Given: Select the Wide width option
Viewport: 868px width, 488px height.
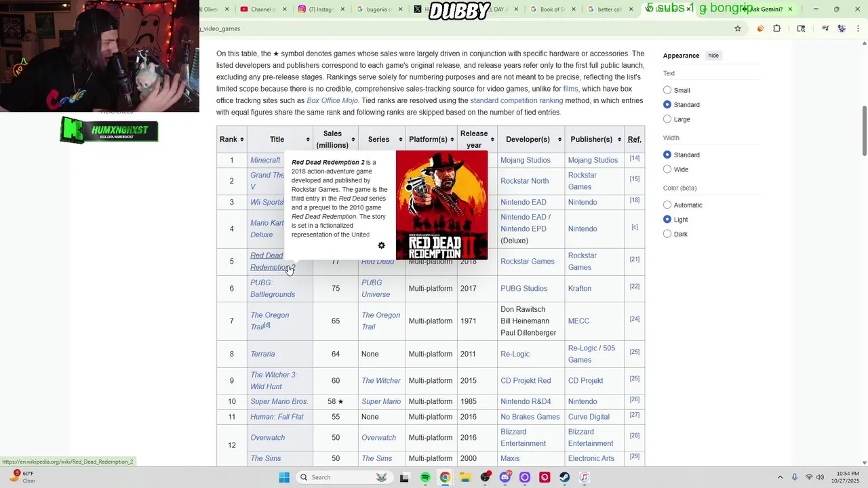Looking at the screenshot, I should click(667, 169).
